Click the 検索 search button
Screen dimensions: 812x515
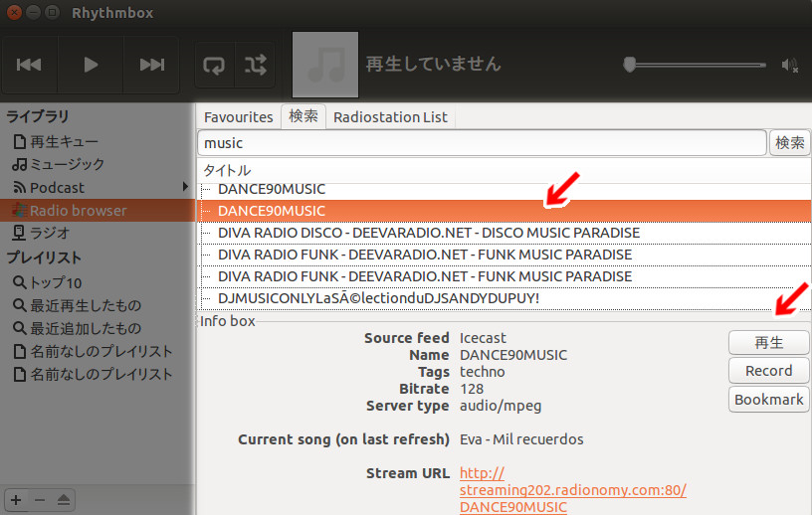point(789,142)
